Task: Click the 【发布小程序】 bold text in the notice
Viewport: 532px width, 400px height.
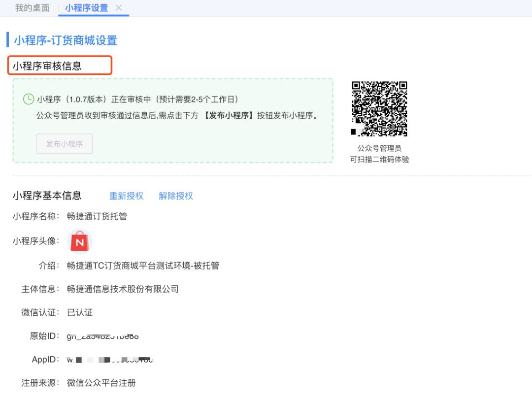Action: point(229,115)
